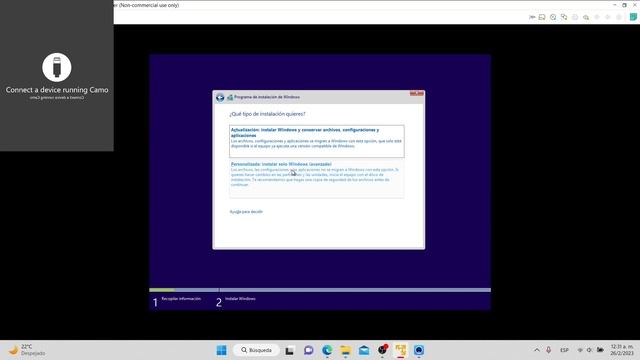The height and width of the screenshot is (360, 640).
Task: Open the ESP language input indicator
Action: point(564,350)
